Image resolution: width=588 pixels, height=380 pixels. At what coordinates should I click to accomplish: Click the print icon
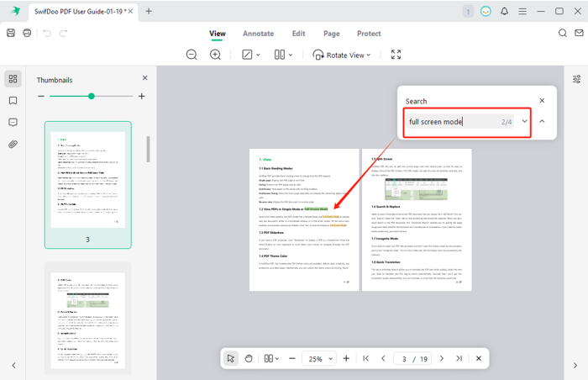[x=27, y=33]
